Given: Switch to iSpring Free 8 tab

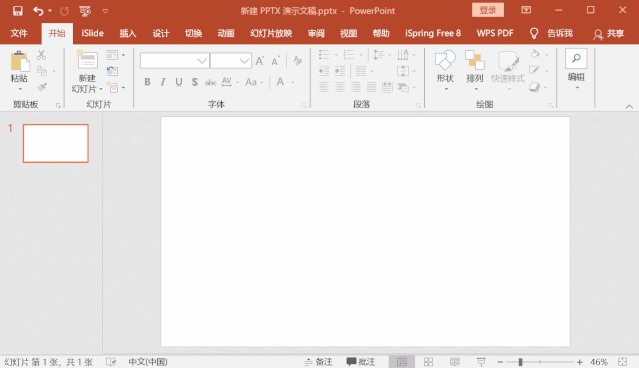Looking at the screenshot, I should (x=433, y=33).
